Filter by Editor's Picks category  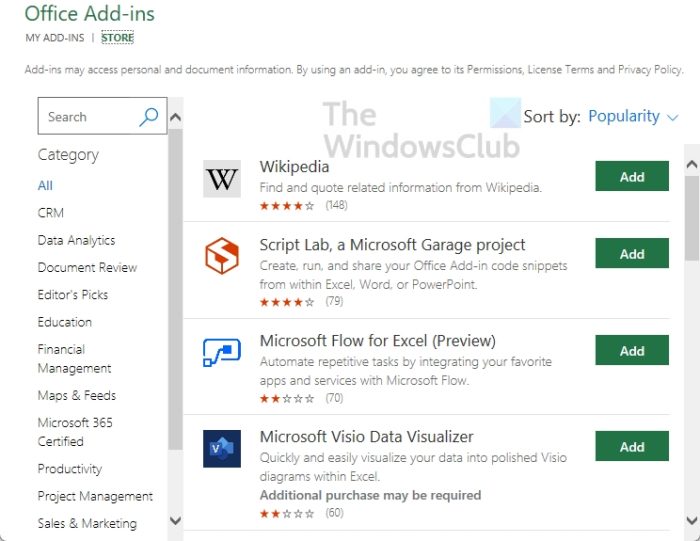click(x=72, y=295)
